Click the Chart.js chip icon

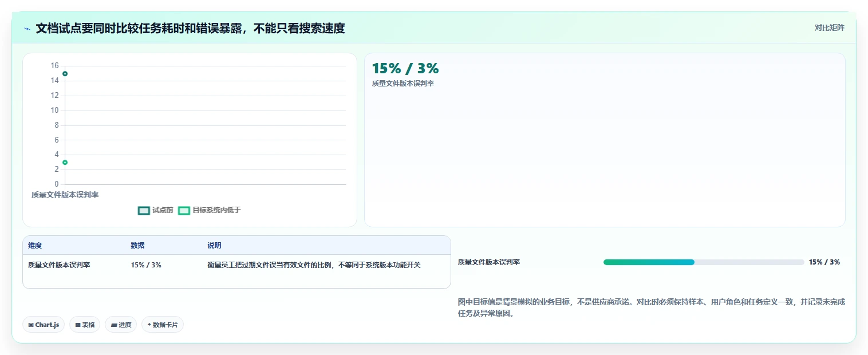coord(31,325)
